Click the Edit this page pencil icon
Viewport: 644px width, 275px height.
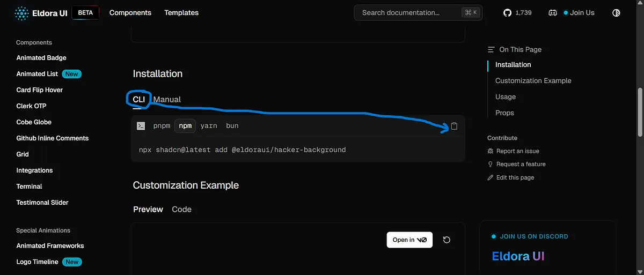[490, 177]
